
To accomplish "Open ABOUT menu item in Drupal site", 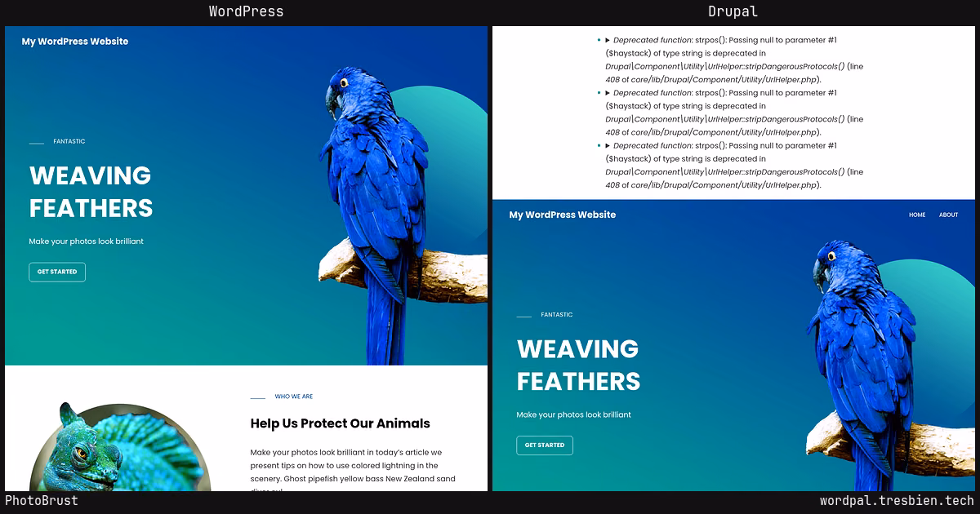I will coord(948,215).
